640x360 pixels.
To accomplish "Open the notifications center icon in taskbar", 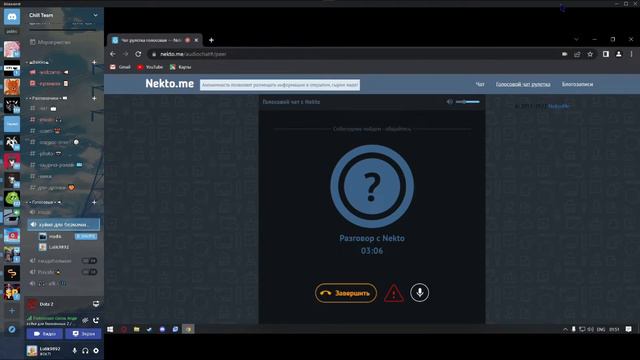I will [629, 329].
